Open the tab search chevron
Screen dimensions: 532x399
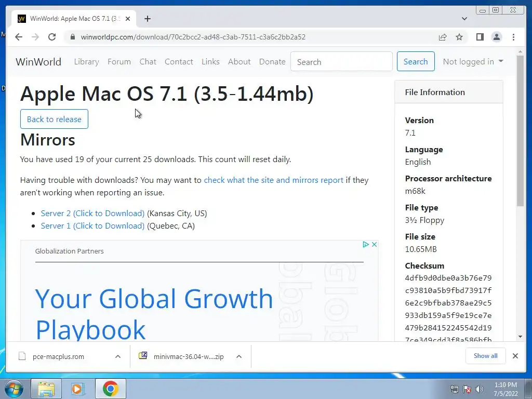pos(464,19)
